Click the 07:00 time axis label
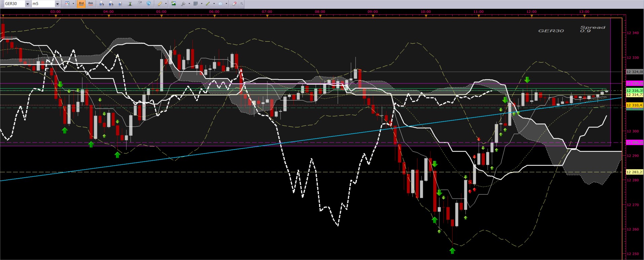The height and width of the screenshot is (260, 644). click(x=267, y=12)
